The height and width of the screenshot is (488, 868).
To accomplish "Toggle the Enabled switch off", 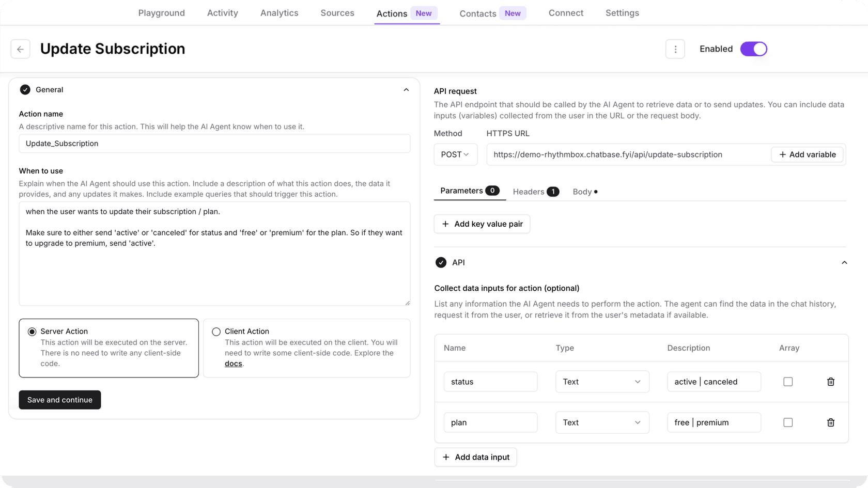I will coord(753,49).
